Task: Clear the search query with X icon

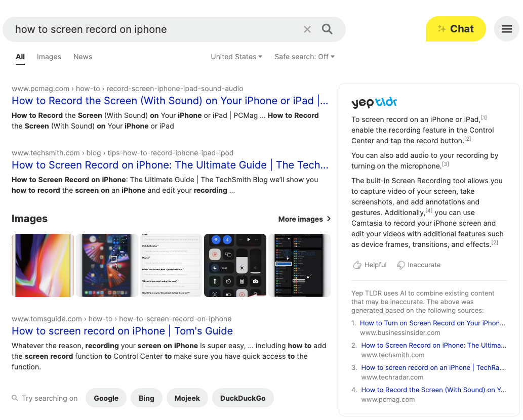Action: pyautogui.click(x=307, y=29)
